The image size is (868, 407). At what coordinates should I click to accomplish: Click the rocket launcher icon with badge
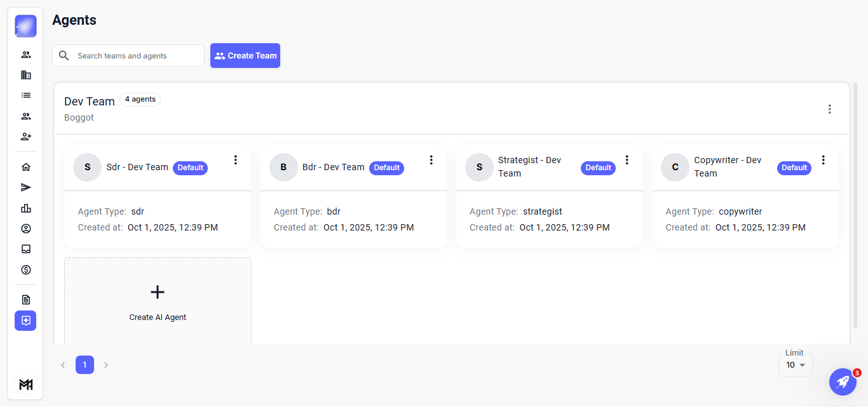(x=843, y=382)
